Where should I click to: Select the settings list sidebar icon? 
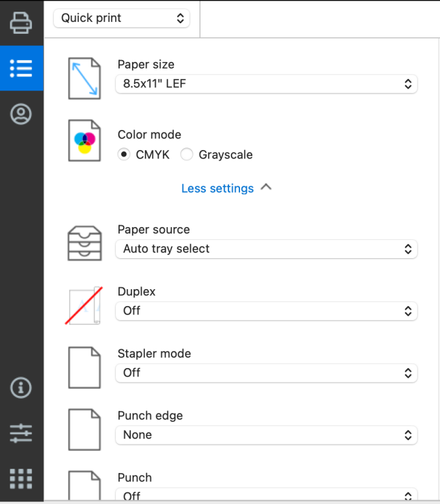(21, 68)
